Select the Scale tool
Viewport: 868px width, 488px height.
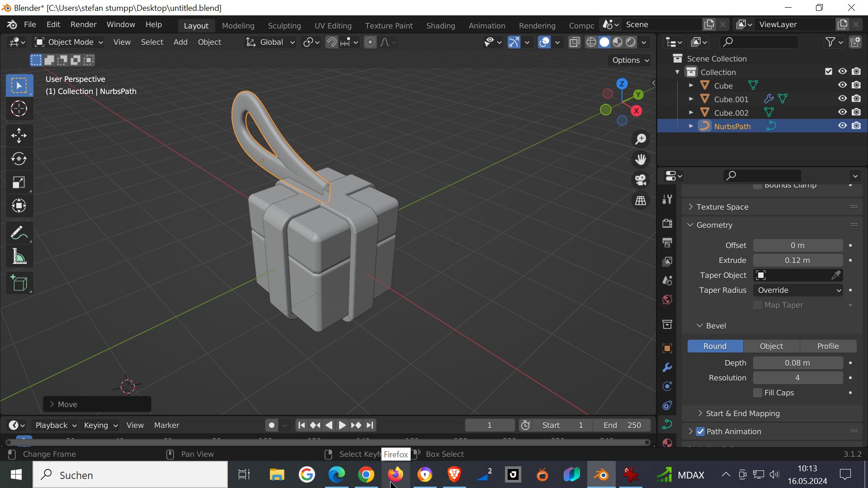click(x=19, y=183)
